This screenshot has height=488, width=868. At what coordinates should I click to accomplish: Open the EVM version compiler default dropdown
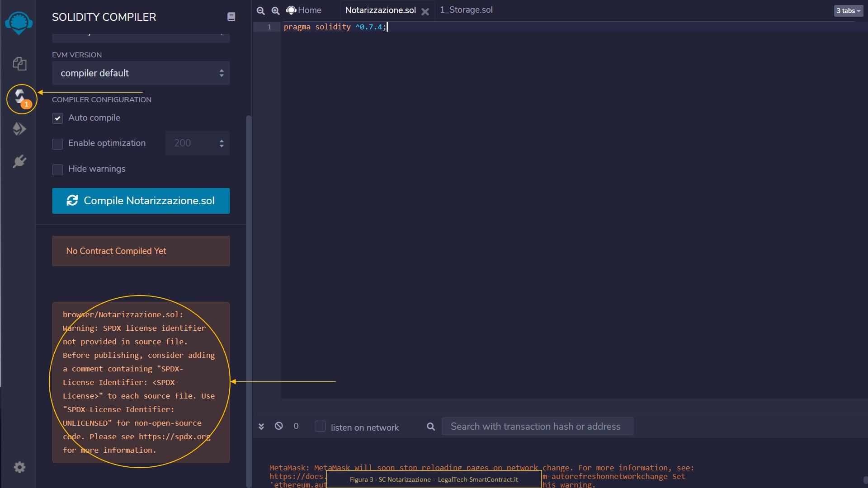(141, 73)
